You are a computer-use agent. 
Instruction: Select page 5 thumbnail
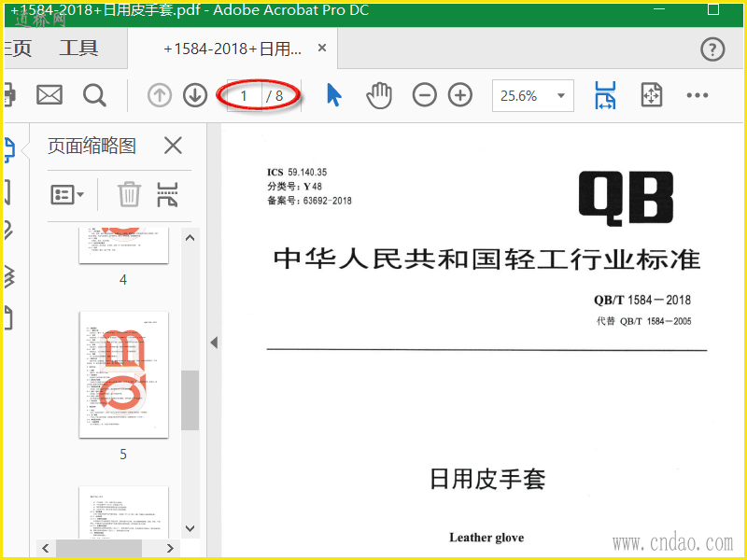(123, 375)
